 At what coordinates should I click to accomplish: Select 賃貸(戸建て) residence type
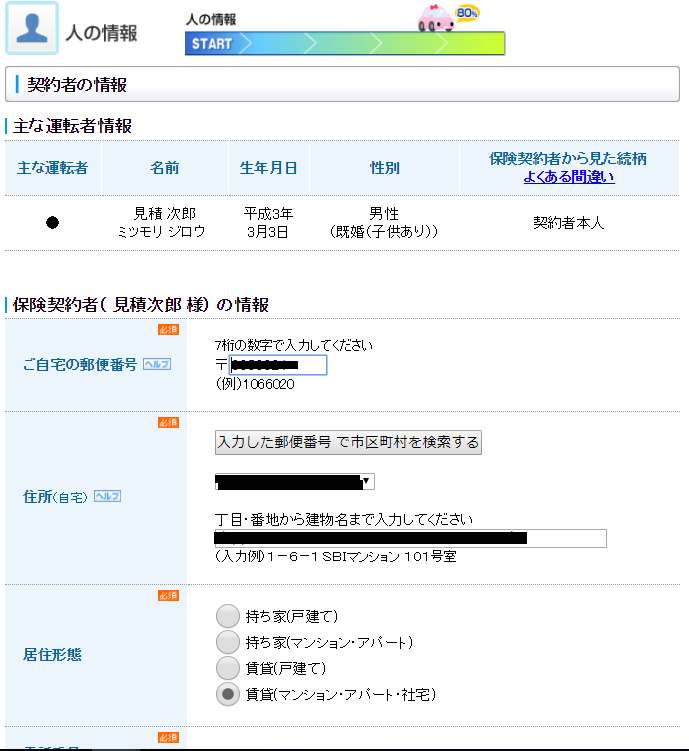[x=229, y=668]
